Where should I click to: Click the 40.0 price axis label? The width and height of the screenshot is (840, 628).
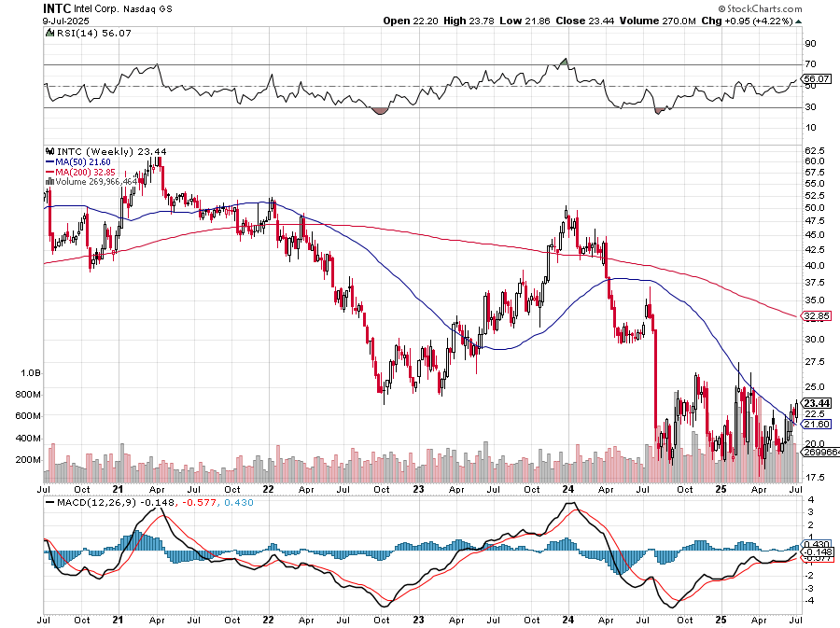[814, 266]
